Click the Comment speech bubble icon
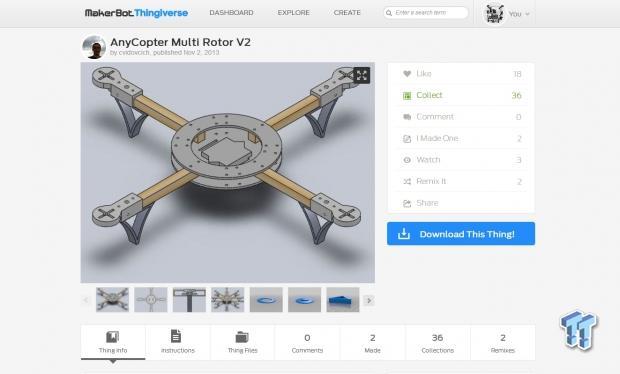Screen dimensions: 620x374 (407, 117)
